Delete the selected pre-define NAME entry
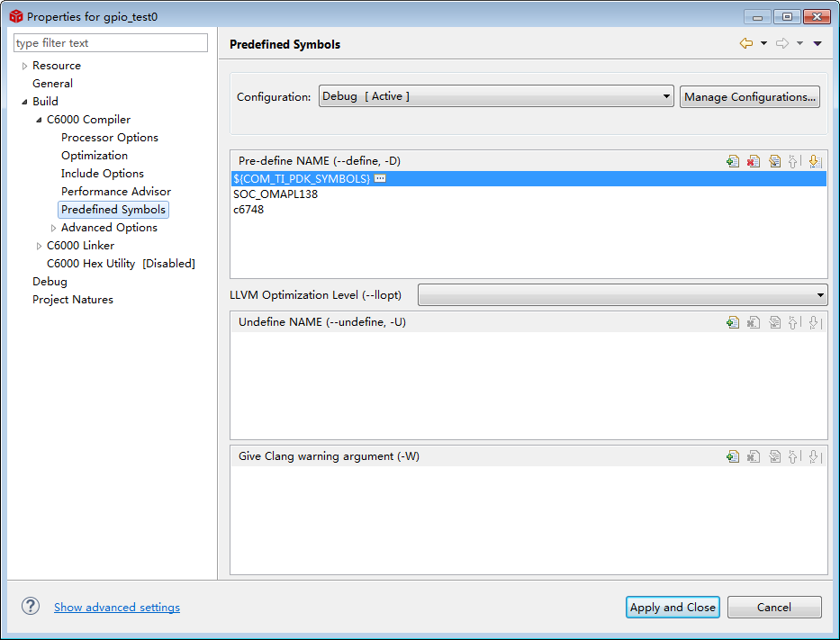The image size is (840, 640). point(754,161)
